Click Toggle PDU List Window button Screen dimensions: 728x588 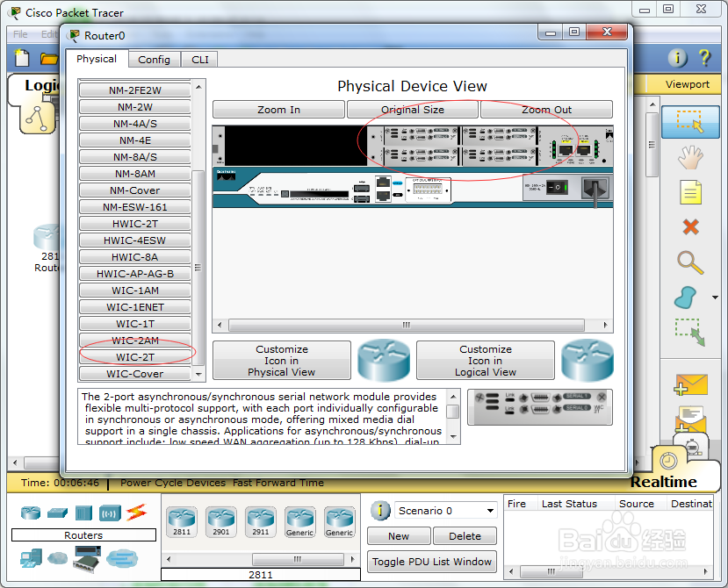(x=432, y=562)
